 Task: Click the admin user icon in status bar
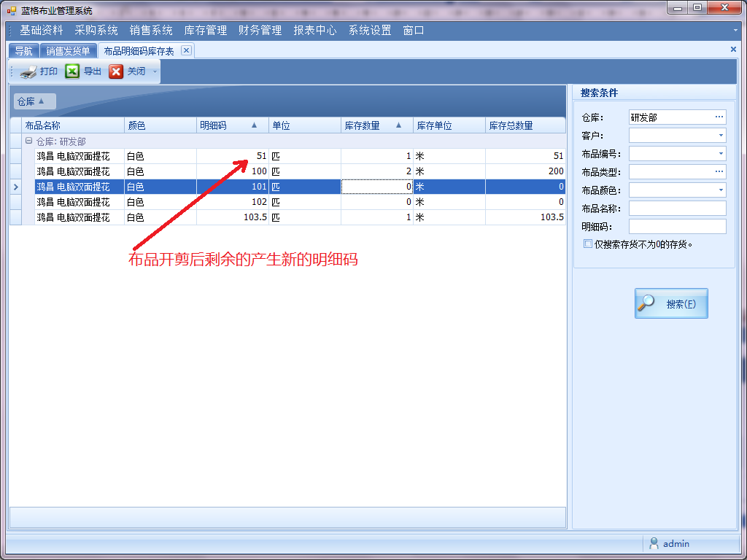point(654,543)
